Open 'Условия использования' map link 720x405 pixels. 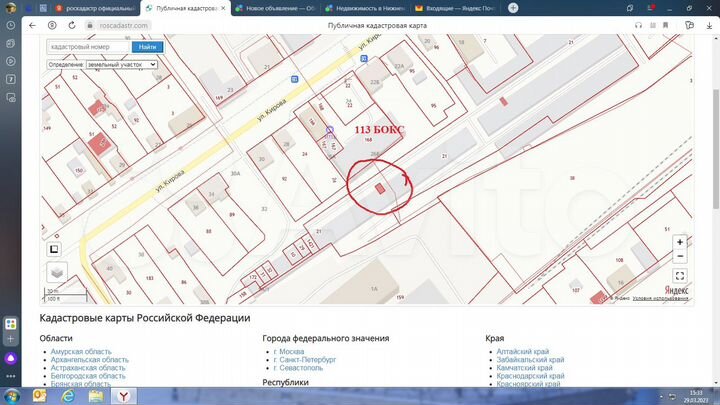(660, 298)
